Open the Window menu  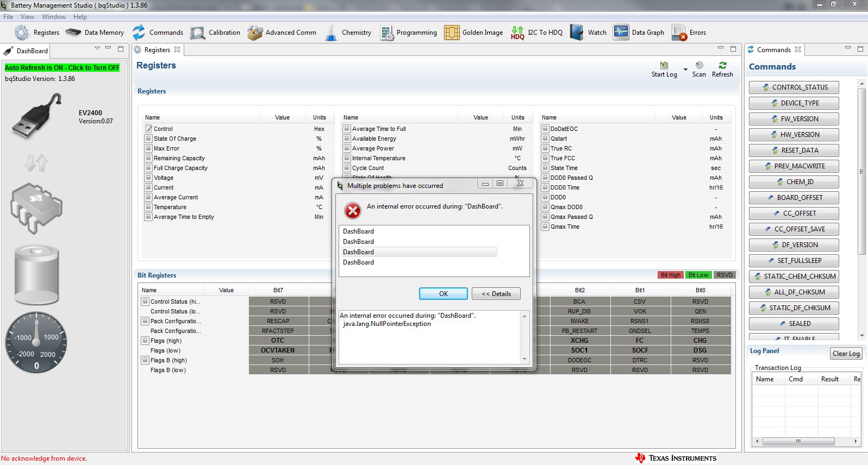pos(54,17)
